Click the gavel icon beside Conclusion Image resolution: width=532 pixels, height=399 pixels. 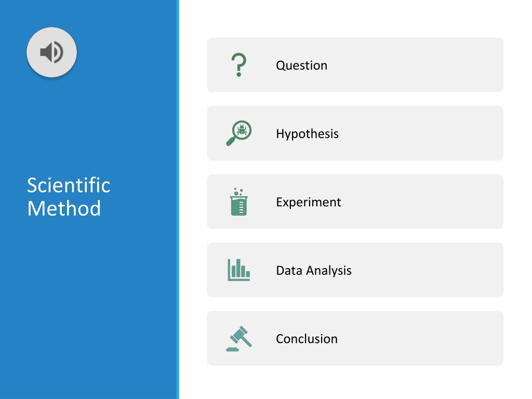point(239,339)
